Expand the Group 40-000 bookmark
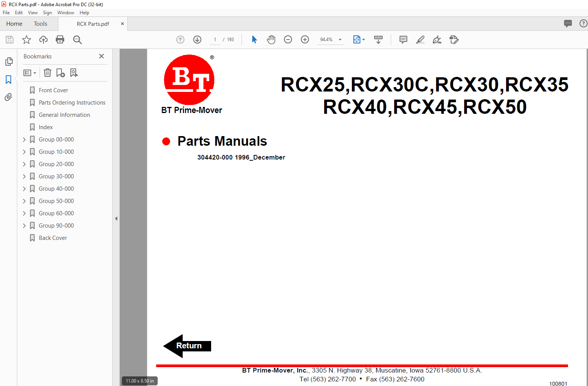This screenshot has width=588, height=386. pyautogui.click(x=24, y=189)
